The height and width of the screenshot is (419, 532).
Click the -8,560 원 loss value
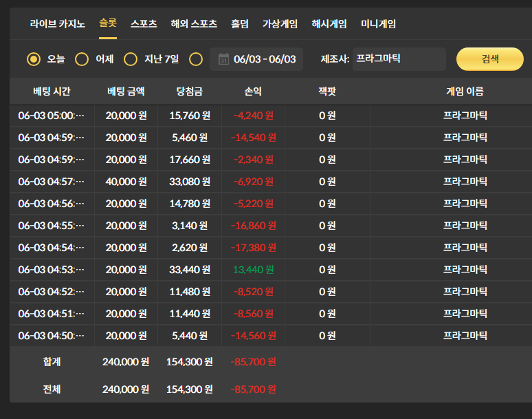[x=253, y=314]
